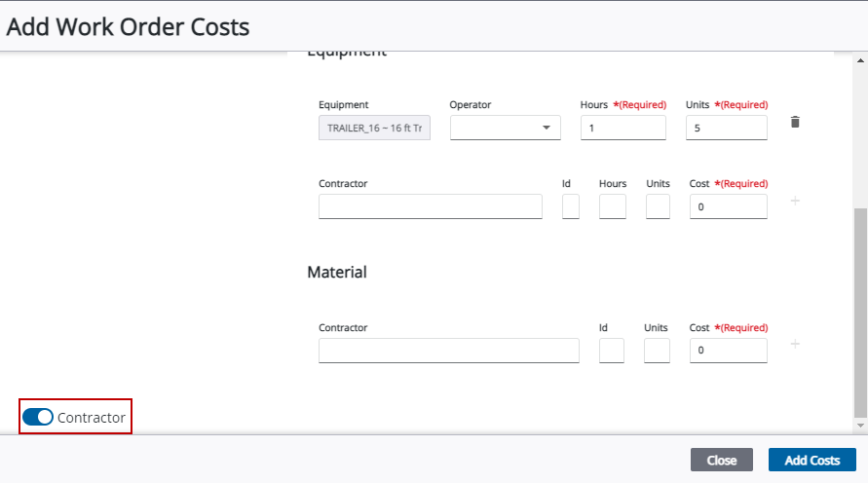Toggle the Contractor switch off
This screenshot has height=483, width=868.
tap(38, 418)
